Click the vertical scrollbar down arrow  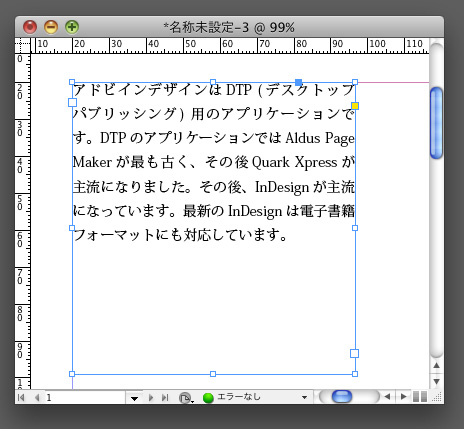tap(436, 381)
